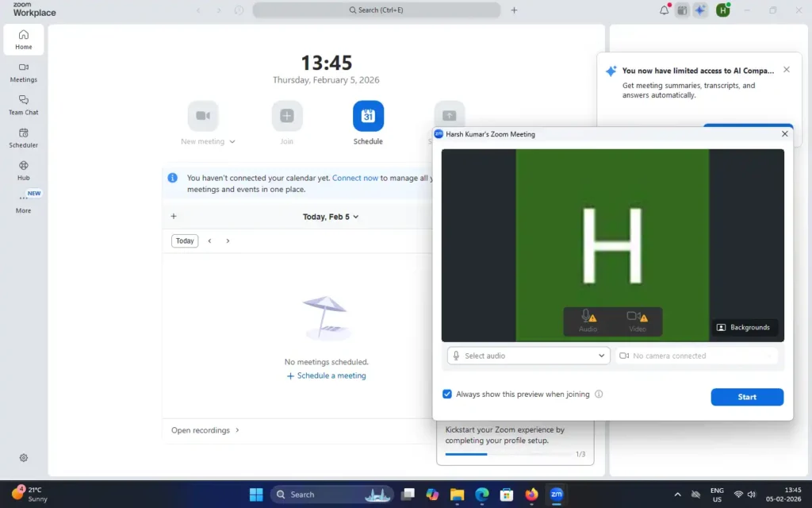Start a New meeting with the camera icon
Viewport: 812px width, 508px height.
click(203, 116)
